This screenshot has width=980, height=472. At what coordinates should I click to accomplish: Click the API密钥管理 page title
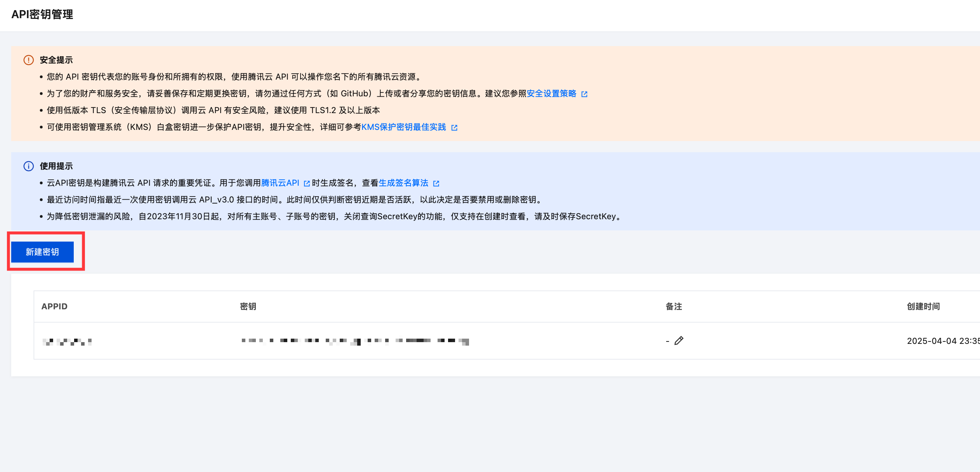pyautogui.click(x=42, y=14)
